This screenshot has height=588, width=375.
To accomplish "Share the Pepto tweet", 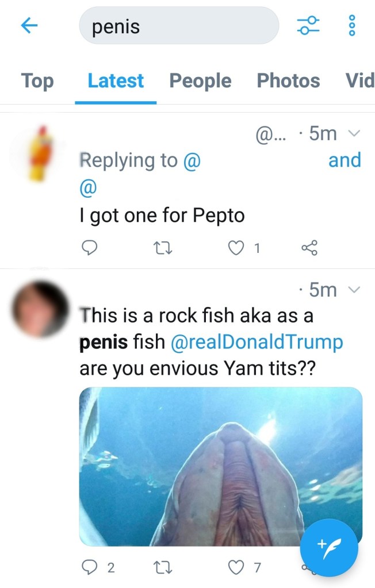I will (x=309, y=248).
